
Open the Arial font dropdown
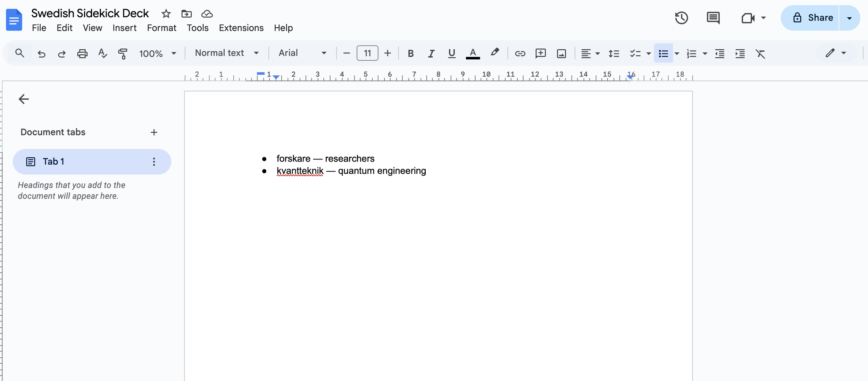tap(302, 53)
